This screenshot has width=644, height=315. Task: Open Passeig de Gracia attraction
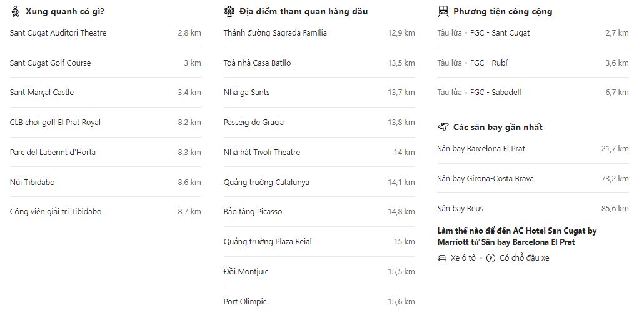click(x=253, y=122)
